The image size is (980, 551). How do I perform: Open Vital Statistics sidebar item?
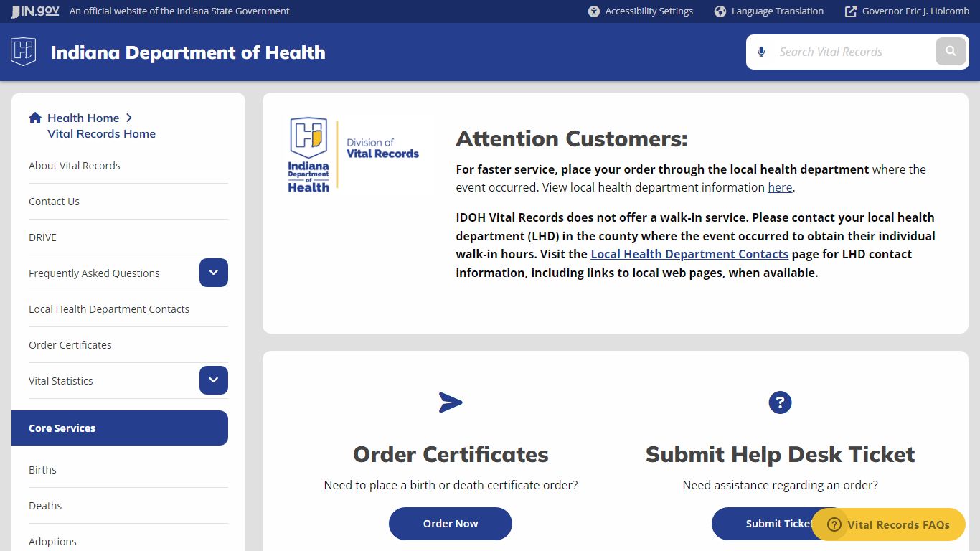tap(61, 381)
